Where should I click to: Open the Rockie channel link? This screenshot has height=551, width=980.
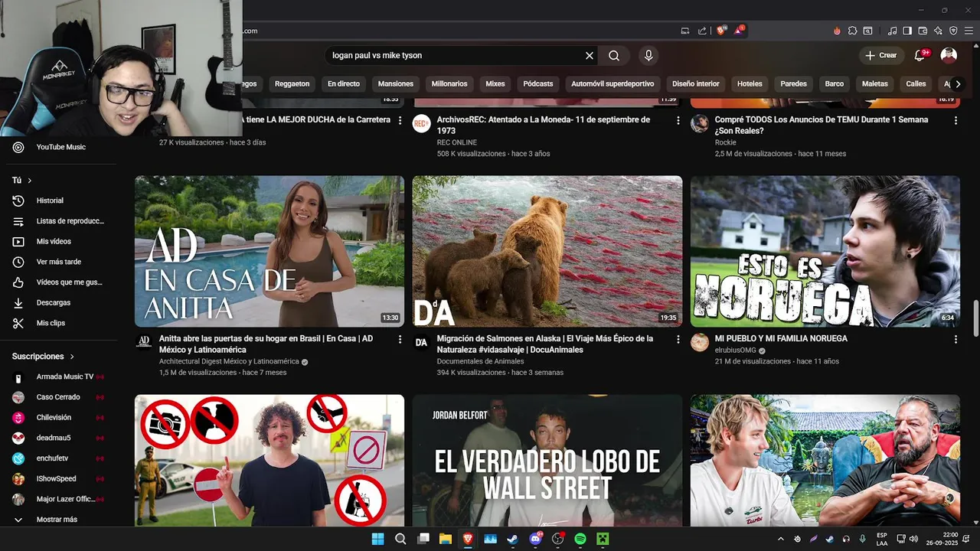click(725, 142)
